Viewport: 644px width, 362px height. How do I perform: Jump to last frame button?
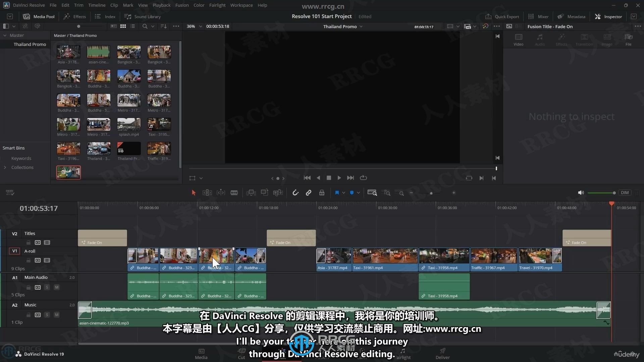351,178
